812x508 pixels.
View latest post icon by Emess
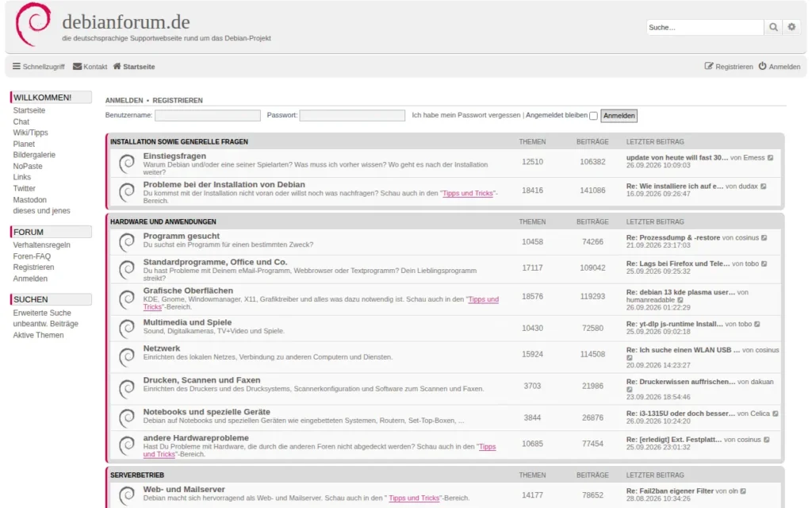[770, 158]
